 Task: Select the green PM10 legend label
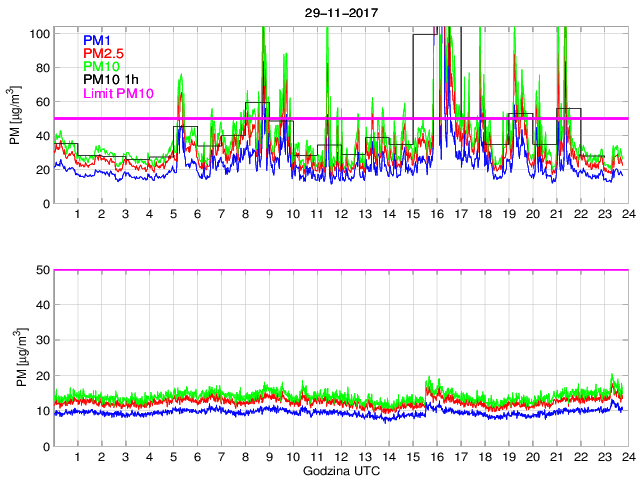pos(99,66)
